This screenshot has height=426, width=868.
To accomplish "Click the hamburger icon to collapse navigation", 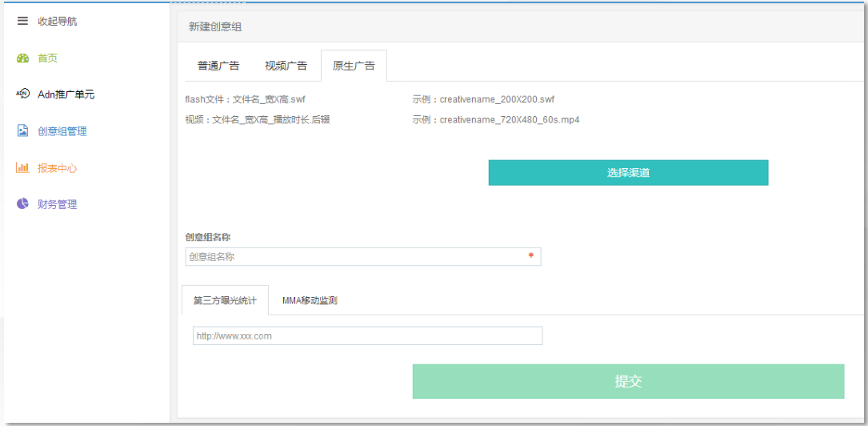I will [x=22, y=21].
